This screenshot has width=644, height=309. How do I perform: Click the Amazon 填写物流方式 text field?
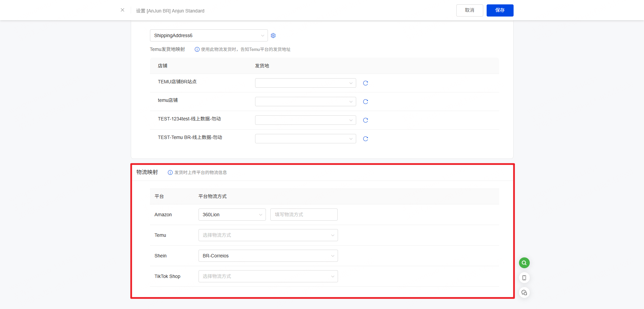pos(304,215)
